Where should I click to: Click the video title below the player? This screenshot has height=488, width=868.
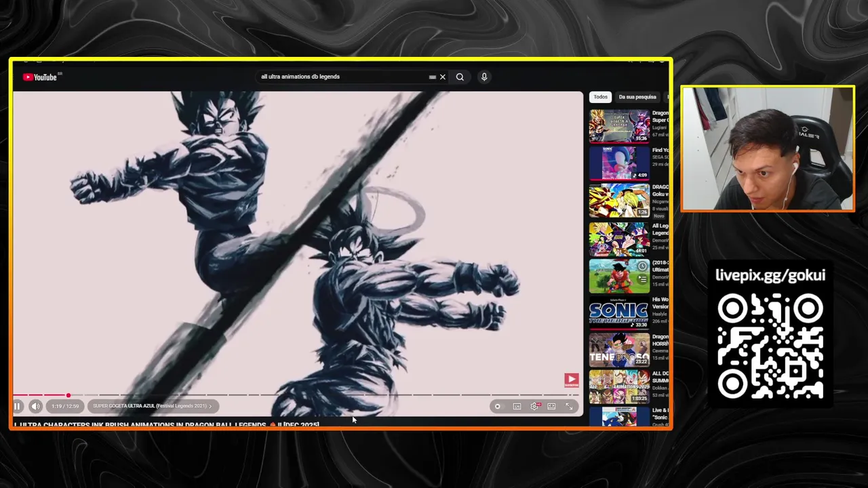point(166,425)
